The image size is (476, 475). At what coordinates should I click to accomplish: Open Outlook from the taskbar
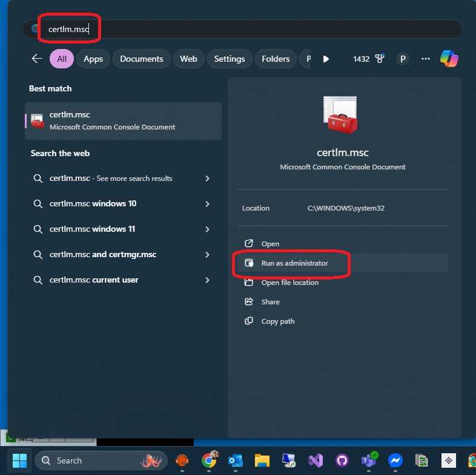(x=236, y=460)
